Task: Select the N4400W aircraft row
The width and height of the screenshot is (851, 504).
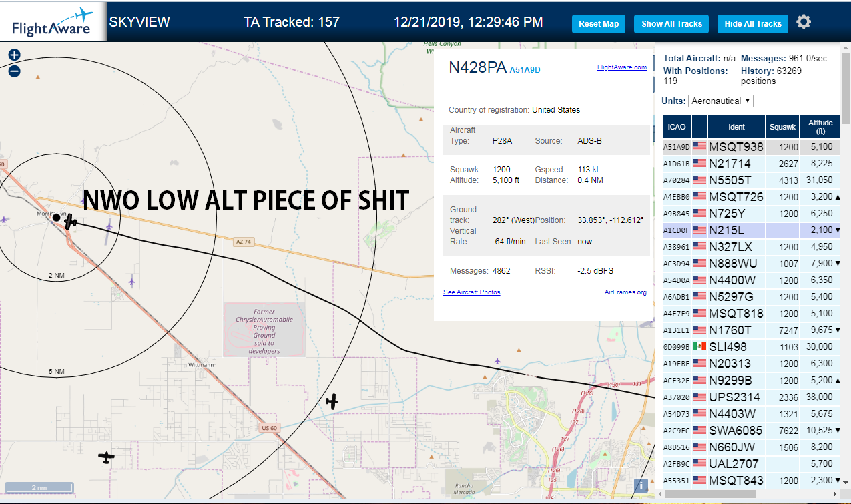Action: pos(751,280)
